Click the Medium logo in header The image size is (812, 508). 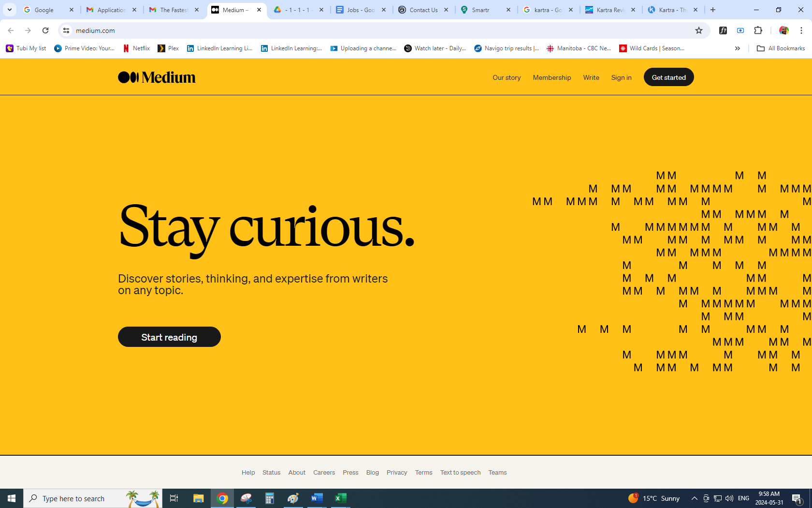(157, 77)
